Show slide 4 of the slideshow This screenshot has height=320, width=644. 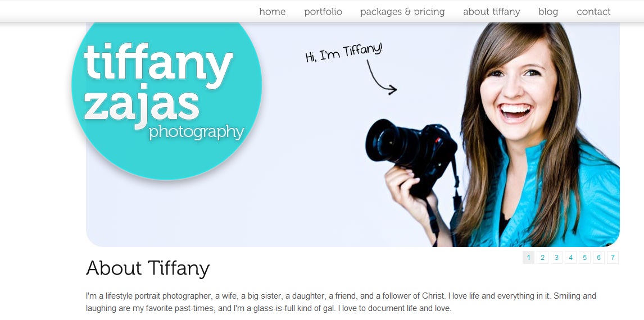click(x=570, y=258)
